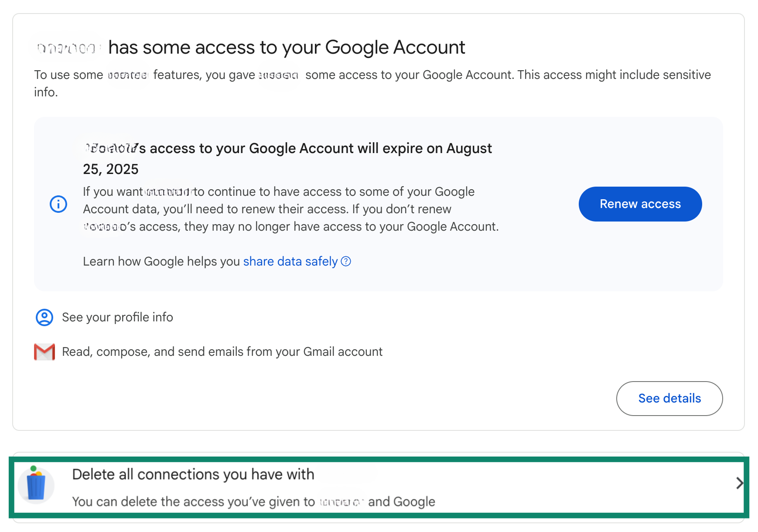Click the See your profile info entry
Viewport: 758px width, 532px height.
coord(117,317)
